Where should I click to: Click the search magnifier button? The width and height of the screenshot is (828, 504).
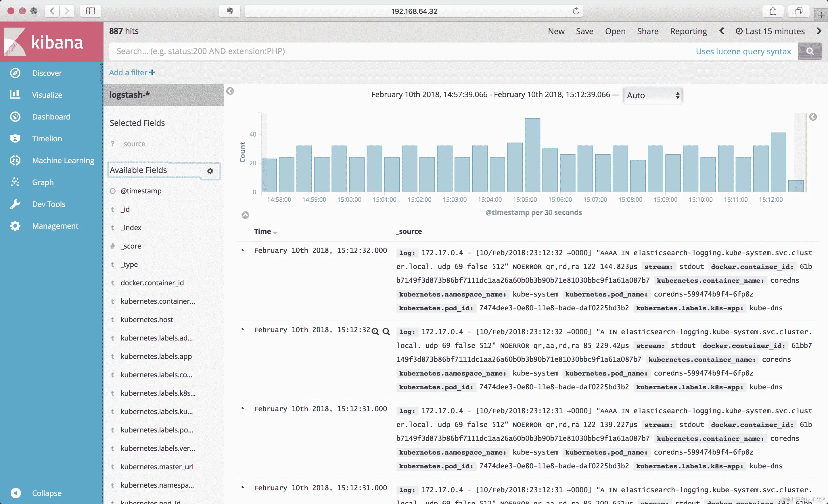(810, 51)
